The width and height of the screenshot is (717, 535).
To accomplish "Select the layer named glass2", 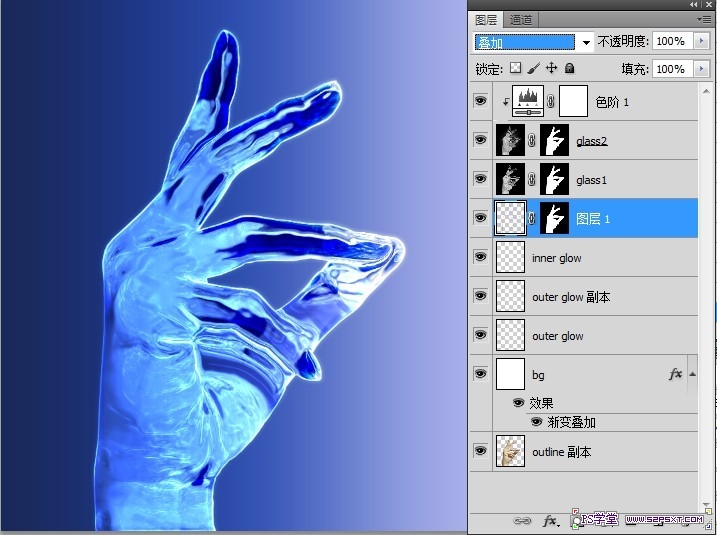I will tap(592, 140).
